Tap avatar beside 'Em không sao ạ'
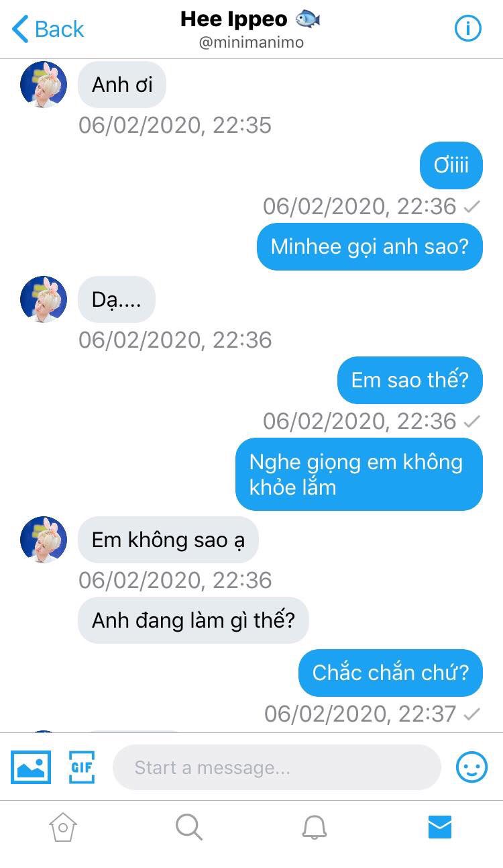The image size is (503, 868). coord(44,539)
